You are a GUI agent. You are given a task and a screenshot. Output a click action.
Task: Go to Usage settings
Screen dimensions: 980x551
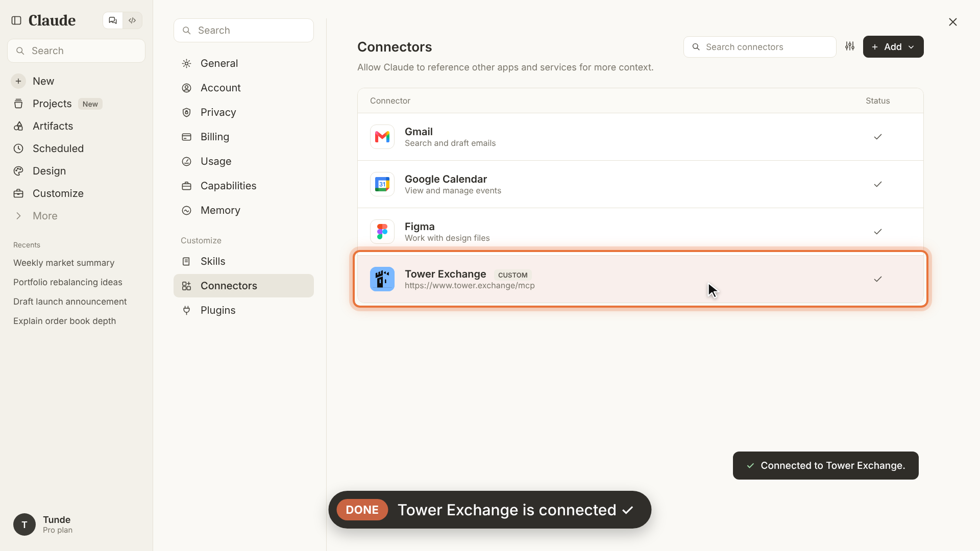[243, 161]
